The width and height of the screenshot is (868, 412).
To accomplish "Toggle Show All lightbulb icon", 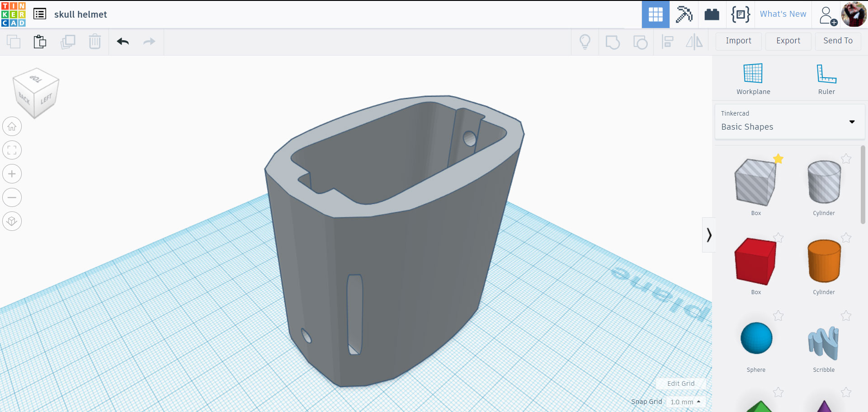I will (x=585, y=42).
